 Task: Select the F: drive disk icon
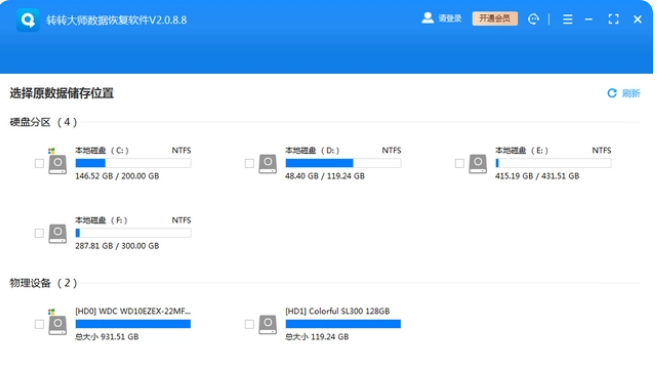57,233
